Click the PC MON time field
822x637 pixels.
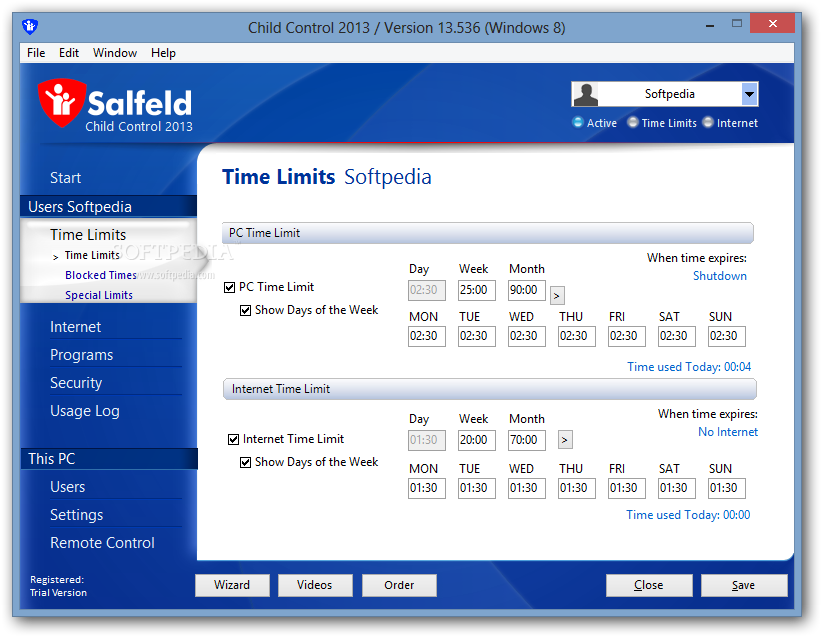click(427, 336)
